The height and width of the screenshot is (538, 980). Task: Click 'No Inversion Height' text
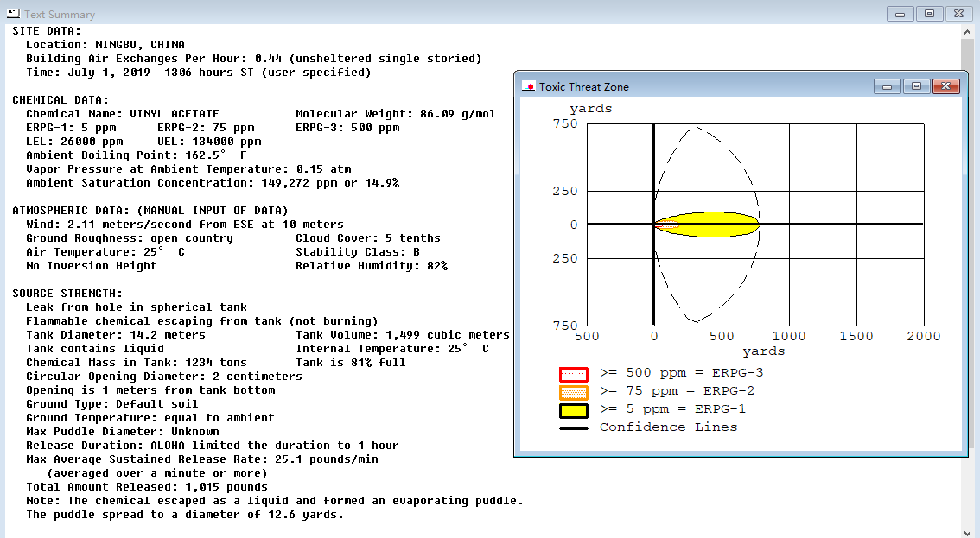pyautogui.click(x=92, y=266)
